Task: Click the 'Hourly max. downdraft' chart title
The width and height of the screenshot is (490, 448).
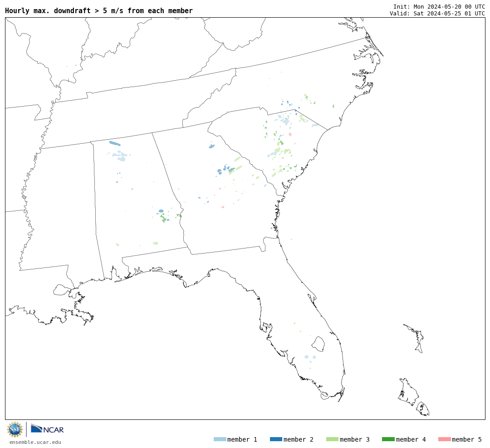Action: pyautogui.click(x=99, y=10)
